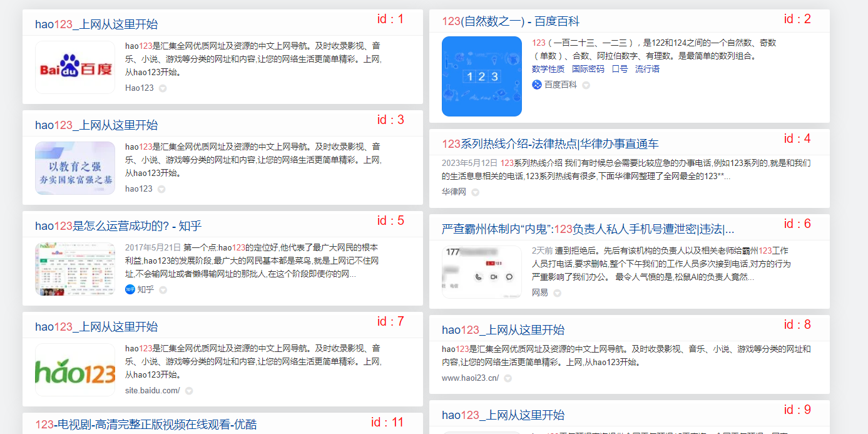
Task: Open 123-电视剧-高清完整正版视频在线观看-优酷 result
Action: 146,425
